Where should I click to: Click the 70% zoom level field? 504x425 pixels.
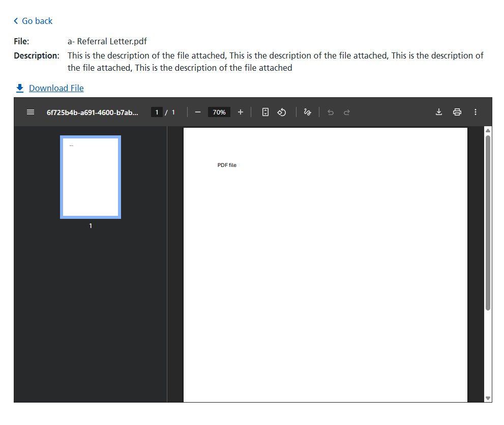tap(219, 112)
